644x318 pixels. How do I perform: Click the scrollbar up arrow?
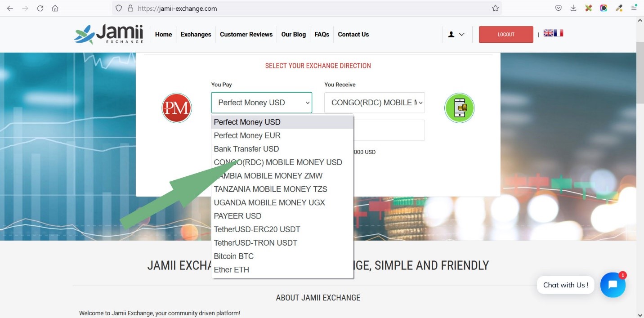tap(640, 21)
